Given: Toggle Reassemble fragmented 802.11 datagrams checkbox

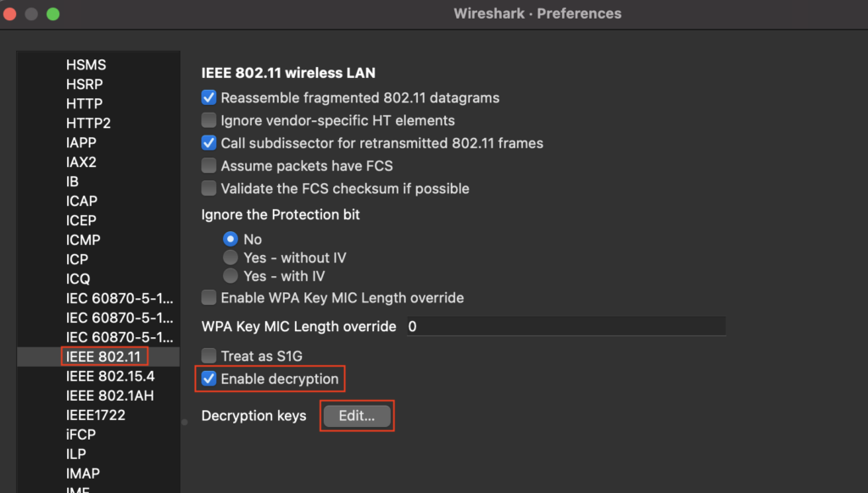Looking at the screenshot, I should (x=209, y=98).
